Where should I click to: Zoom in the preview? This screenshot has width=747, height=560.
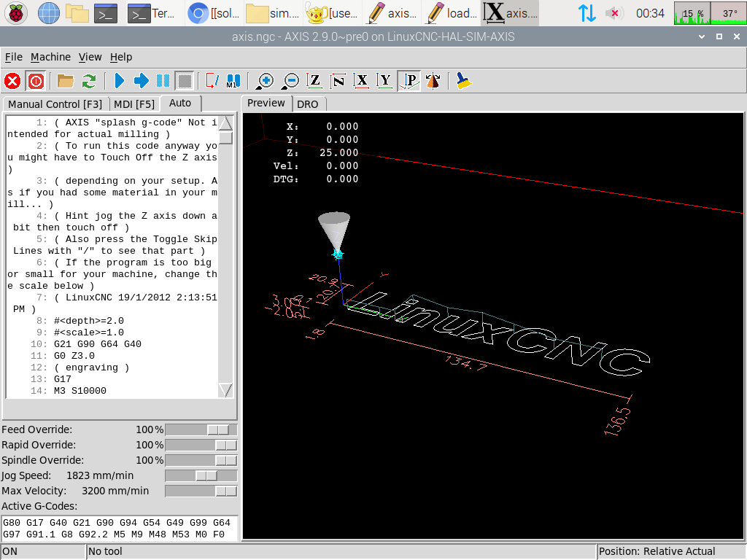point(264,81)
